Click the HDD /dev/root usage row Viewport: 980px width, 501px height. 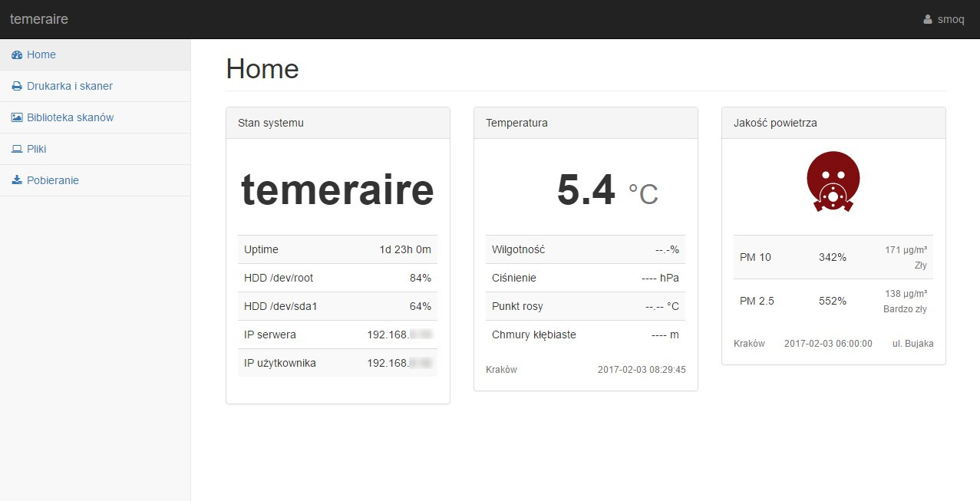tap(338, 278)
